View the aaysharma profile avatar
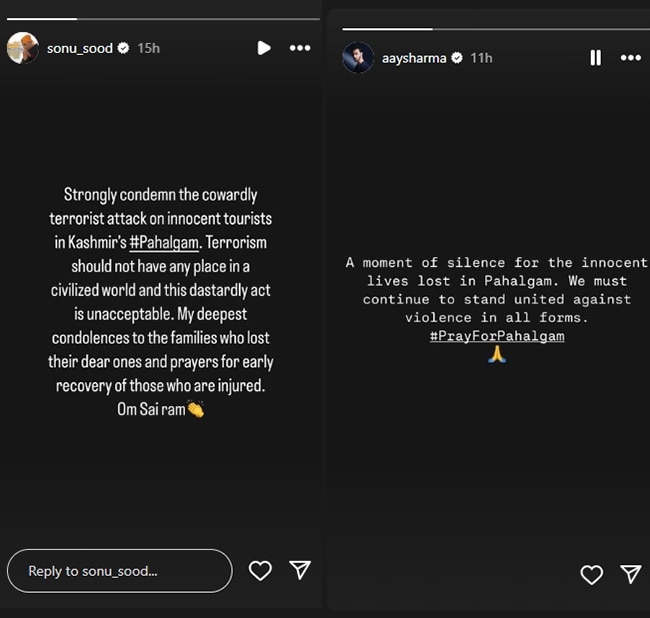 coord(357,58)
